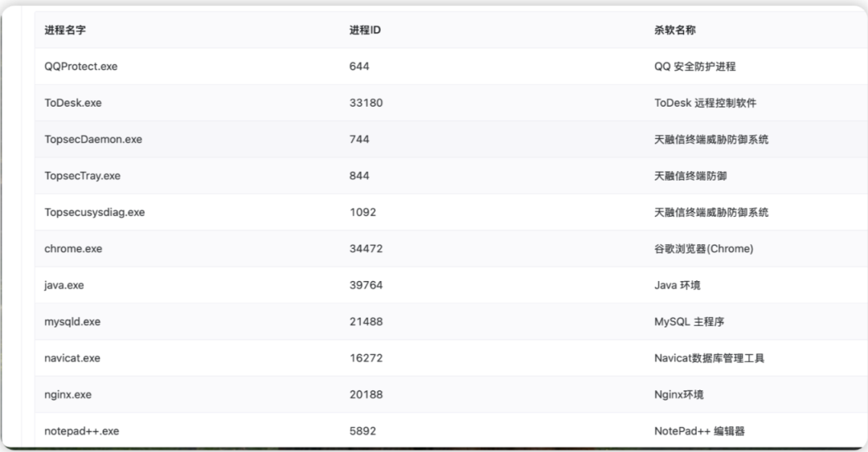The height and width of the screenshot is (452, 868).
Task: Click the 杀软名称 column header
Action: [x=674, y=30]
